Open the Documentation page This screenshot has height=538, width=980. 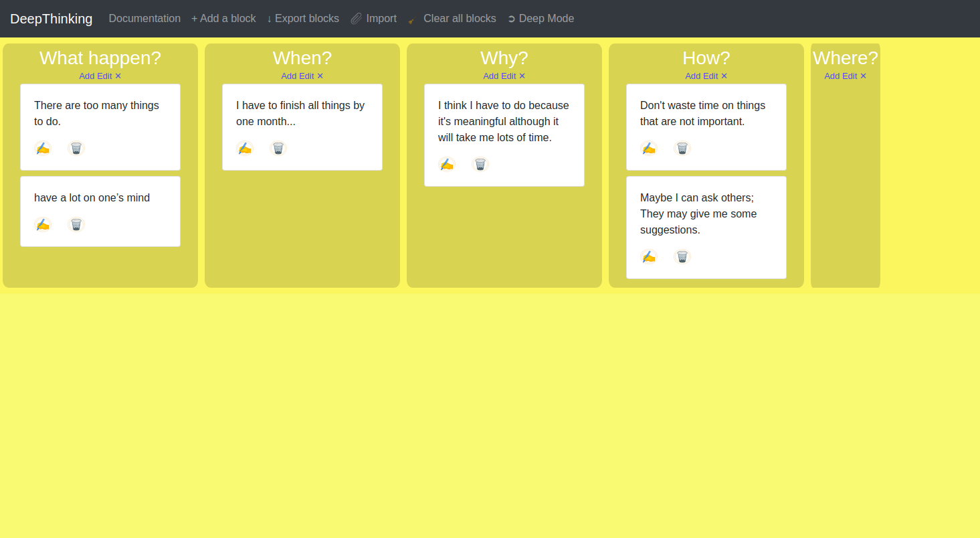(x=144, y=19)
